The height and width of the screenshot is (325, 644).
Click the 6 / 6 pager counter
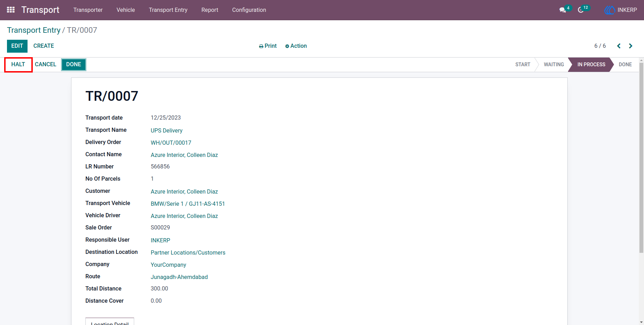(600, 46)
